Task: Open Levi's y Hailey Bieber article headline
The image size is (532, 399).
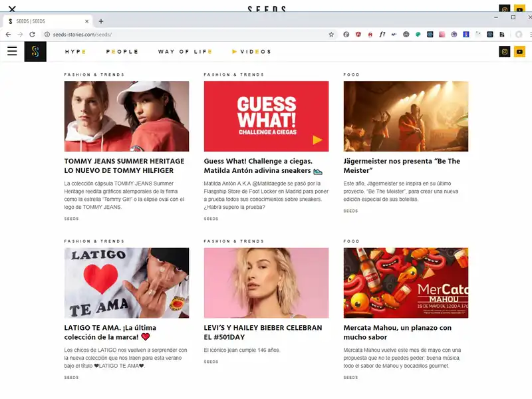Action: click(x=263, y=332)
